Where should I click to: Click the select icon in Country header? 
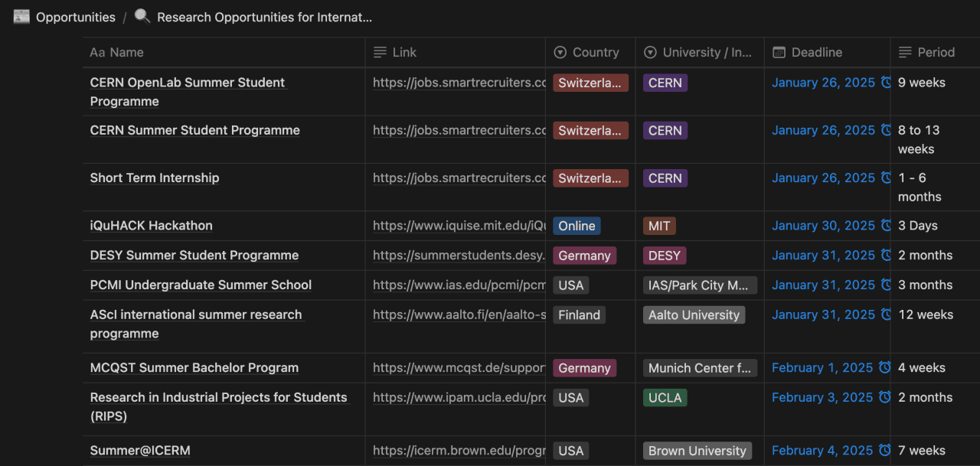tap(560, 52)
